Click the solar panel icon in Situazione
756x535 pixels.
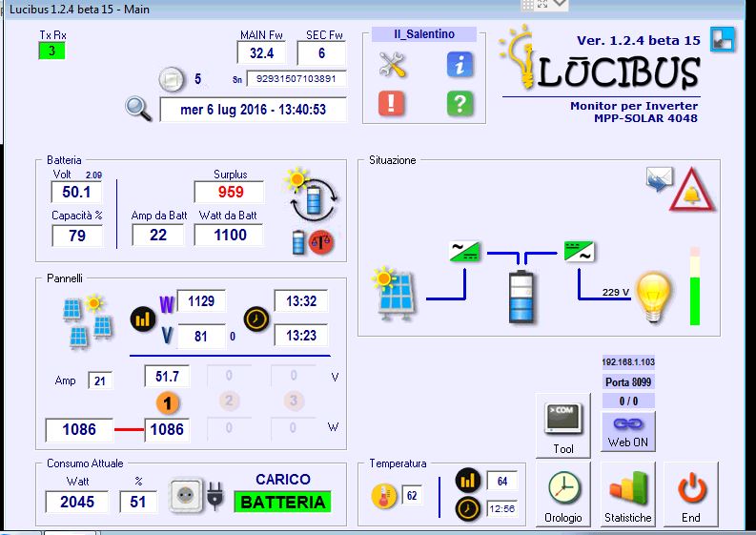click(x=394, y=294)
